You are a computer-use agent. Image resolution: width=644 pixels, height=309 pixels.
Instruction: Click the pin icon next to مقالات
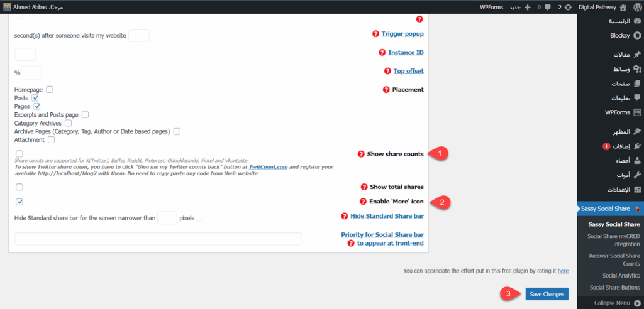tap(637, 55)
